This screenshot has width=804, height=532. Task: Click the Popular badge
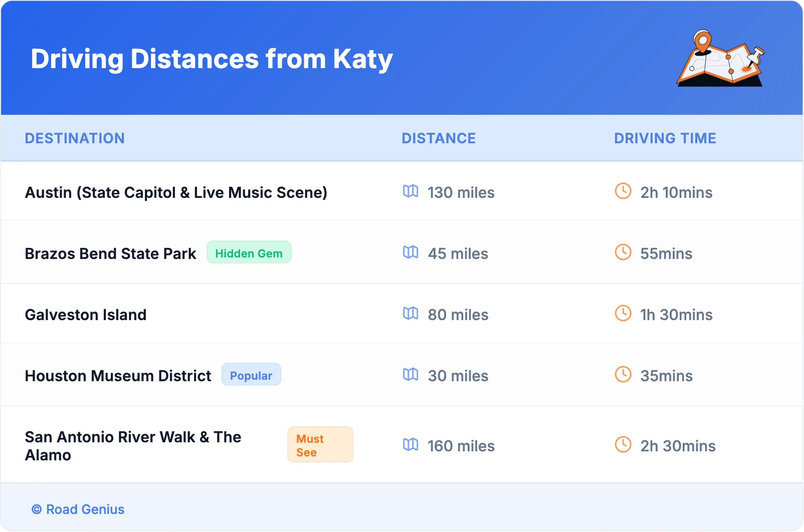251,375
